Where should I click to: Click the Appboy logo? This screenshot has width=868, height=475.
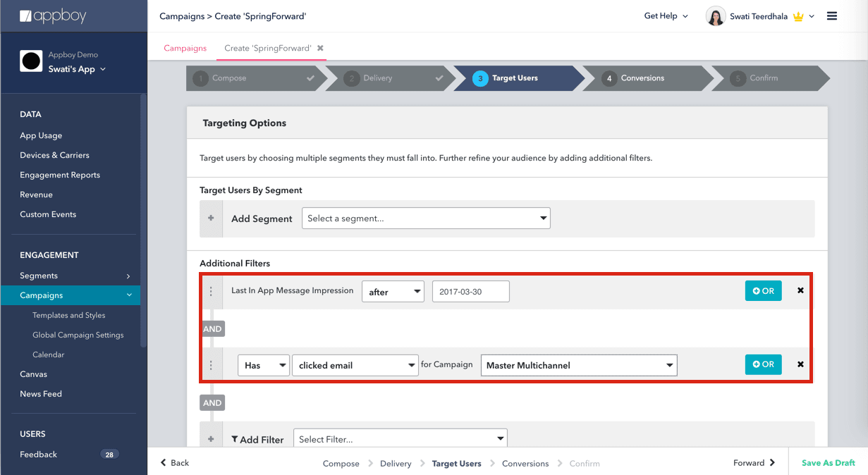point(54,16)
